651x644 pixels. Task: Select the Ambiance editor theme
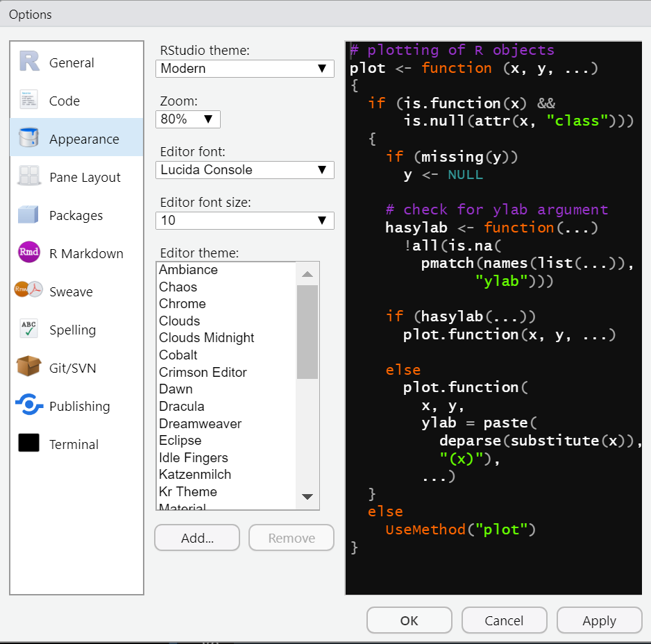(226, 270)
